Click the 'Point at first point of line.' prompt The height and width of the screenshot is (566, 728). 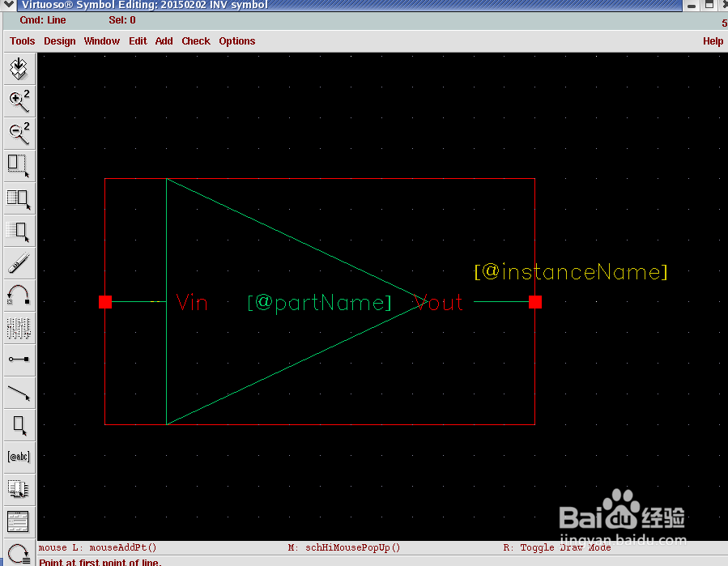pos(100,562)
